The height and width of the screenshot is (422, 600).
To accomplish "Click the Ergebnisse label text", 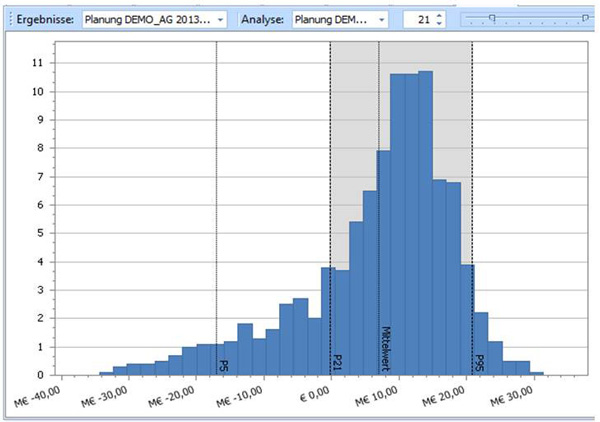I will tap(43, 19).
